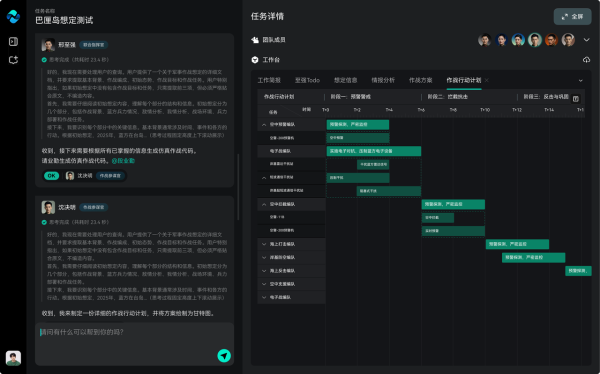Select the 作战行动计划 tab
Image resolution: width=600 pixels, height=374 pixels.
point(464,80)
